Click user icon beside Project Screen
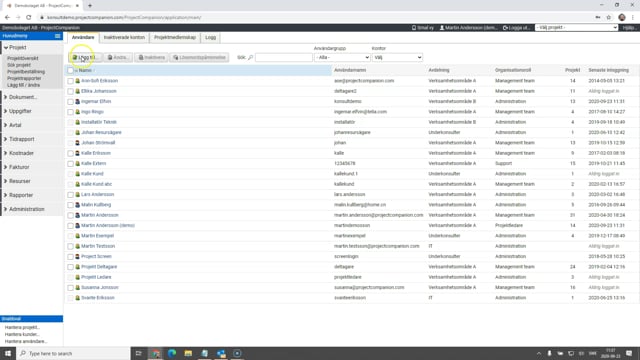 (x=78, y=256)
